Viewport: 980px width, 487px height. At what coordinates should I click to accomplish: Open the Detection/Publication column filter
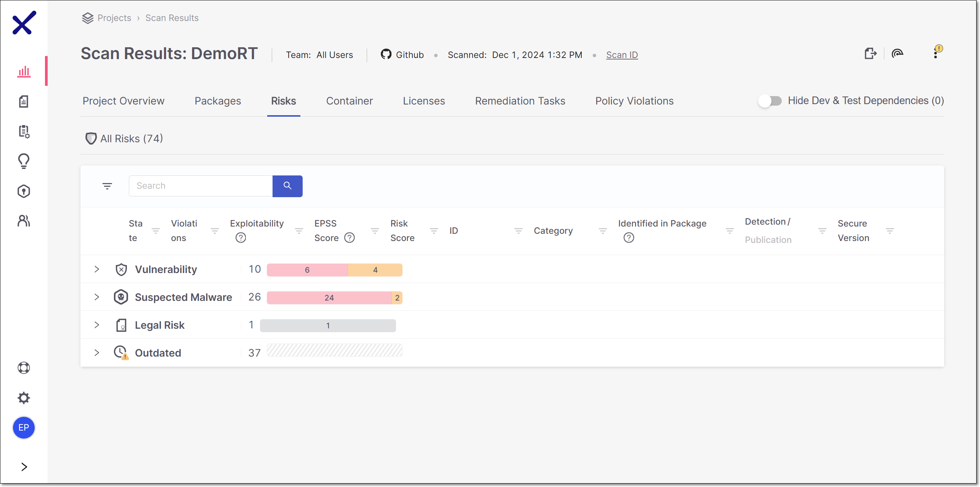pyautogui.click(x=822, y=231)
